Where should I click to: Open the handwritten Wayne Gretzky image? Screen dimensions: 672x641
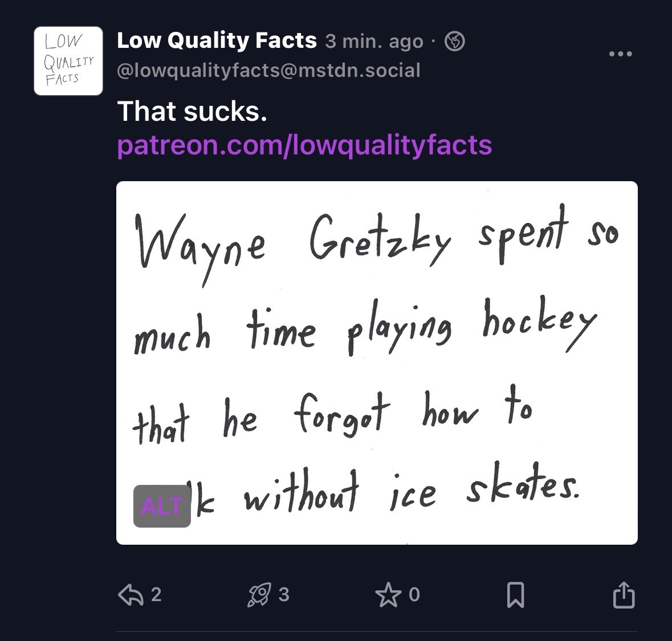coord(377,362)
